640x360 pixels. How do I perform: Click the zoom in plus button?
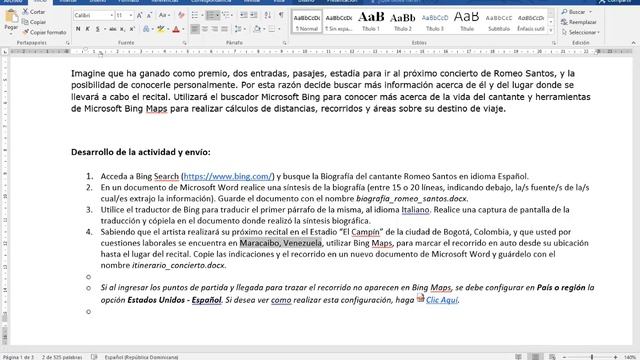click(x=616, y=357)
